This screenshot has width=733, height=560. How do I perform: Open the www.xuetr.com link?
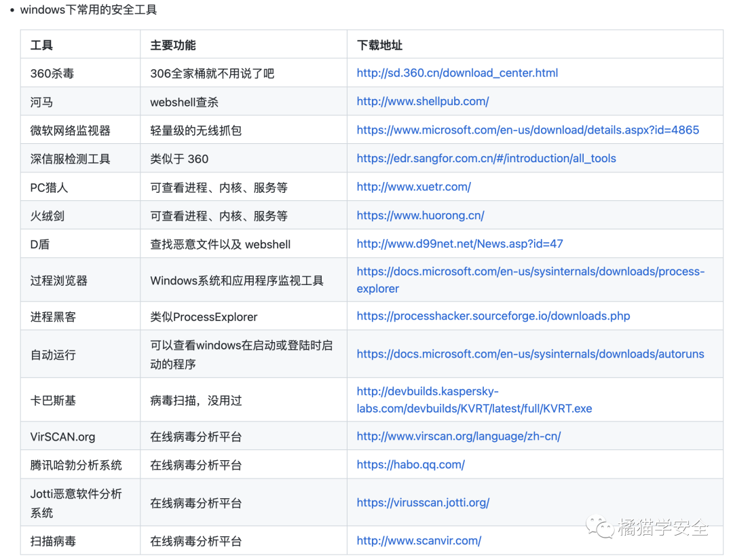pos(414,187)
